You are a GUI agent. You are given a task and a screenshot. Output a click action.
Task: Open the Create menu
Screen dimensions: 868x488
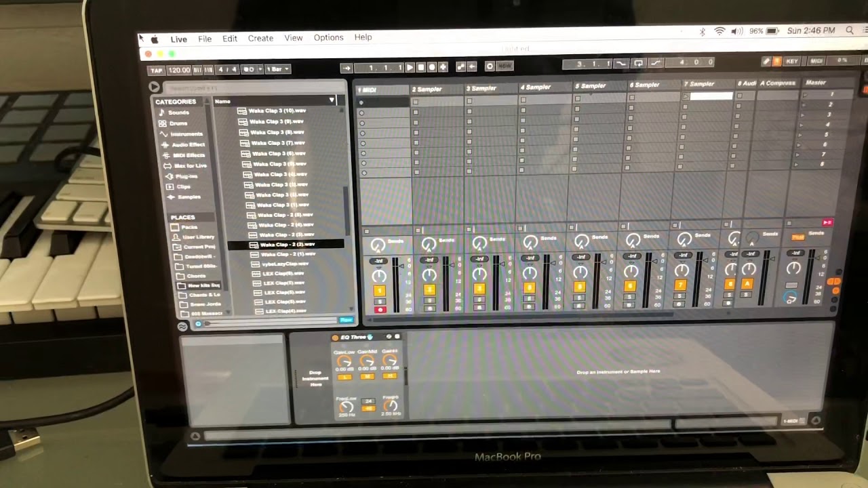(x=260, y=39)
